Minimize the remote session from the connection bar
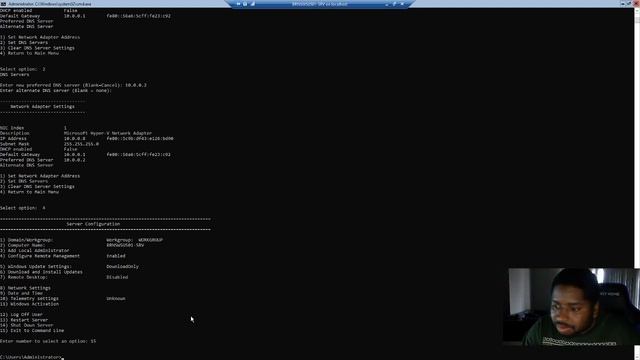 [387, 4]
